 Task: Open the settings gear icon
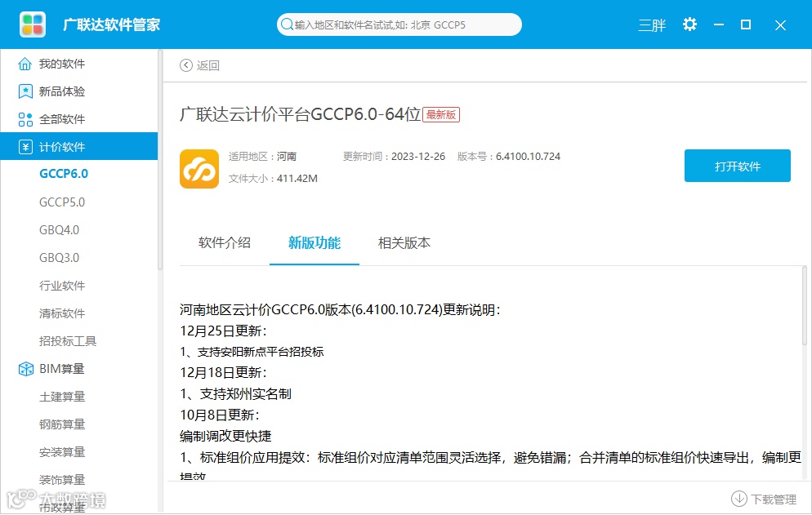(689, 24)
